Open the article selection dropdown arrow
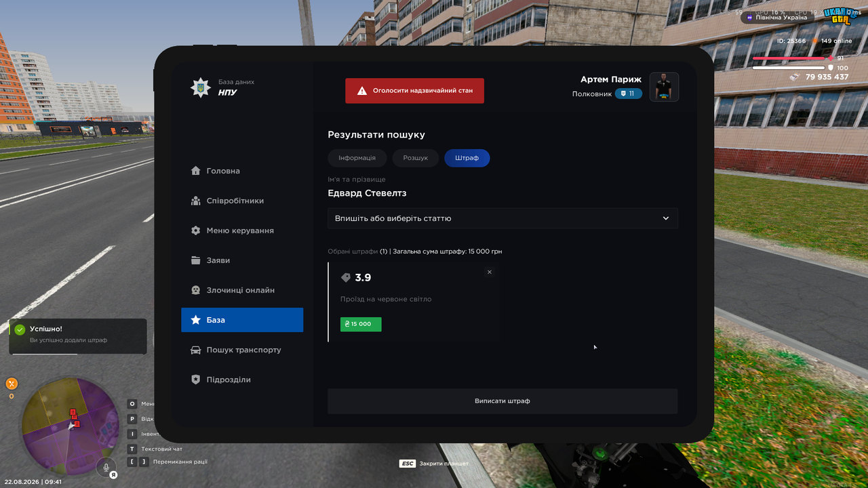 [x=666, y=218]
